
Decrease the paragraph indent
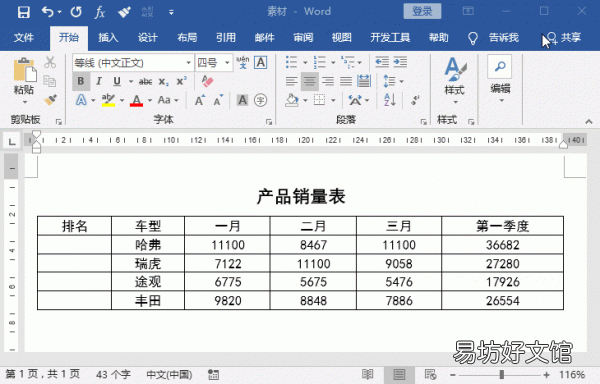point(382,62)
